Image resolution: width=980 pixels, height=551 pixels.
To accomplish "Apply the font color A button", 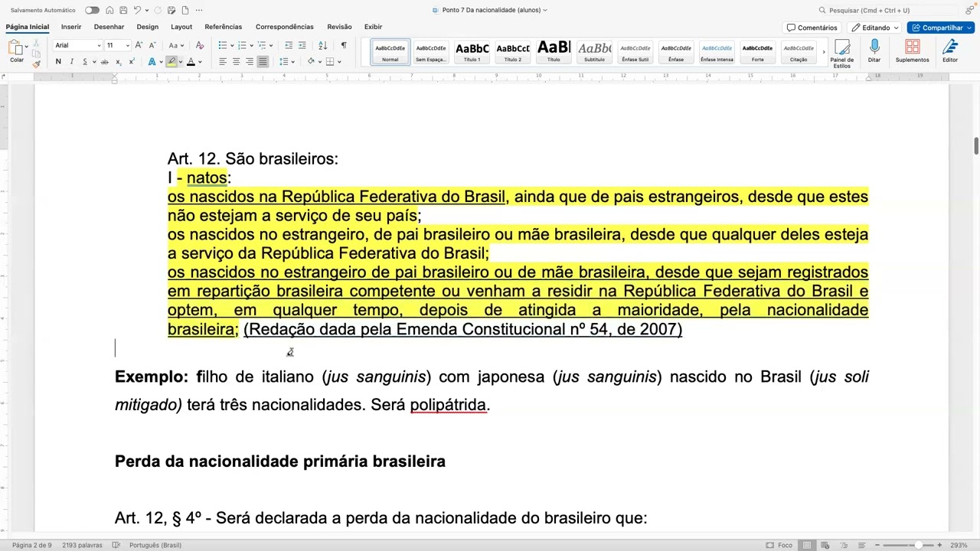I will coord(191,61).
